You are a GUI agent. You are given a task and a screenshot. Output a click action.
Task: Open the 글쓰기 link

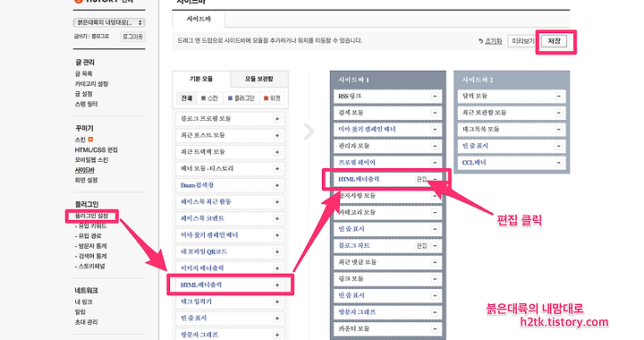(x=80, y=37)
